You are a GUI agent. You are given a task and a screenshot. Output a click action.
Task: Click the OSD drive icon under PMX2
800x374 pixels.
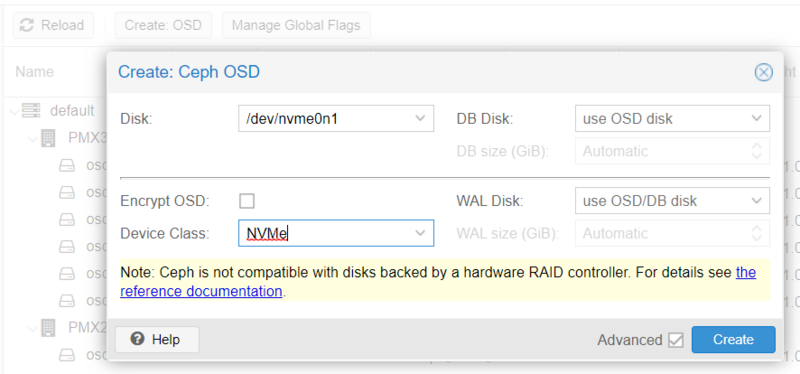click(67, 355)
